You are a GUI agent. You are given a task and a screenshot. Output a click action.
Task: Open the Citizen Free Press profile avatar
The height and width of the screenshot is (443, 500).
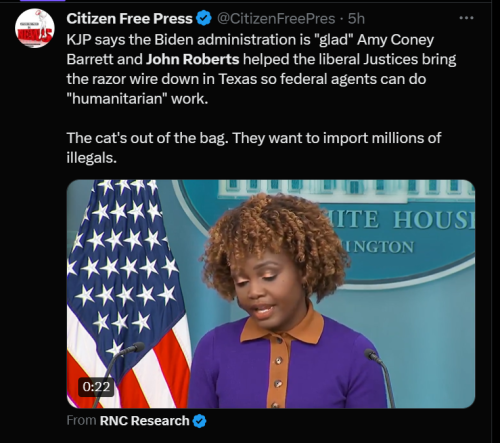point(35,28)
